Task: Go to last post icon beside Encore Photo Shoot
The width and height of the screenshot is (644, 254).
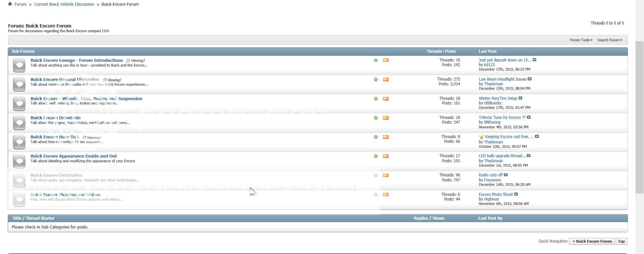Action: (516, 194)
